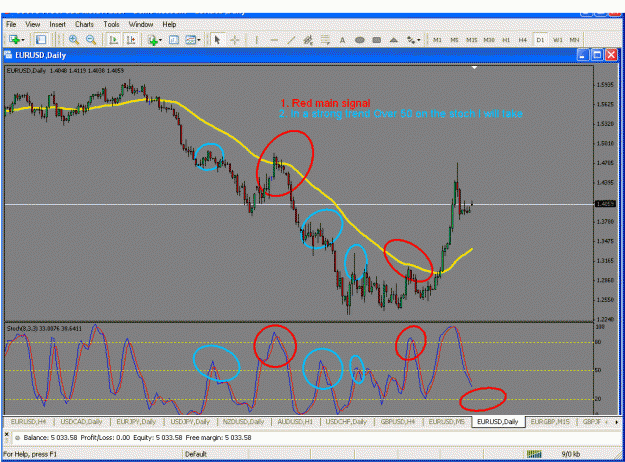Image resolution: width=625 pixels, height=462 pixels.
Task: Close the Terminal panel with X
Action: tap(6, 434)
